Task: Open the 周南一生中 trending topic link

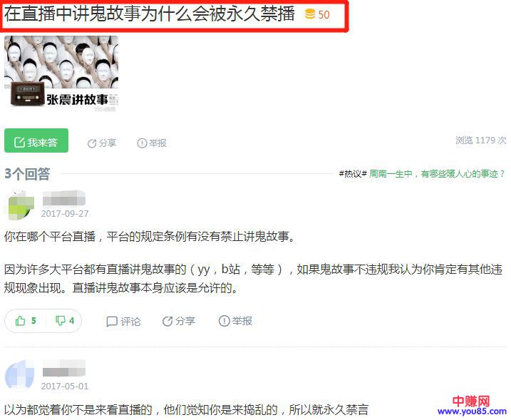Action: click(437, 174)
